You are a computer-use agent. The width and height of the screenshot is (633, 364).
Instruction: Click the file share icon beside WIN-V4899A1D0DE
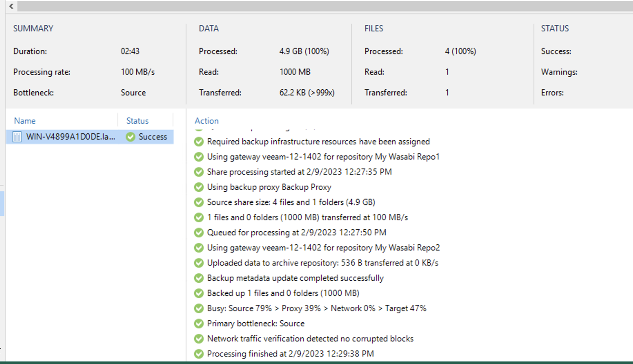pyautogui.click(x=17, y=137)
